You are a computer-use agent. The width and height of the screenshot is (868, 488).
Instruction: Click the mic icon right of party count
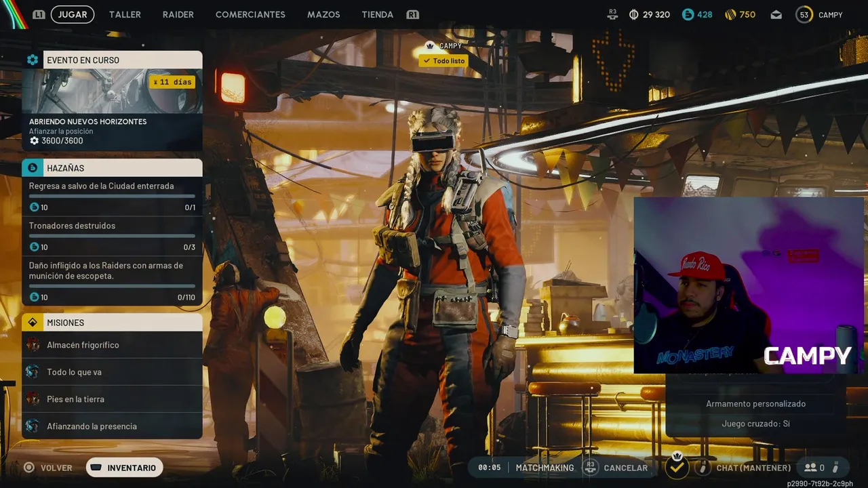(x=835, y=467)
